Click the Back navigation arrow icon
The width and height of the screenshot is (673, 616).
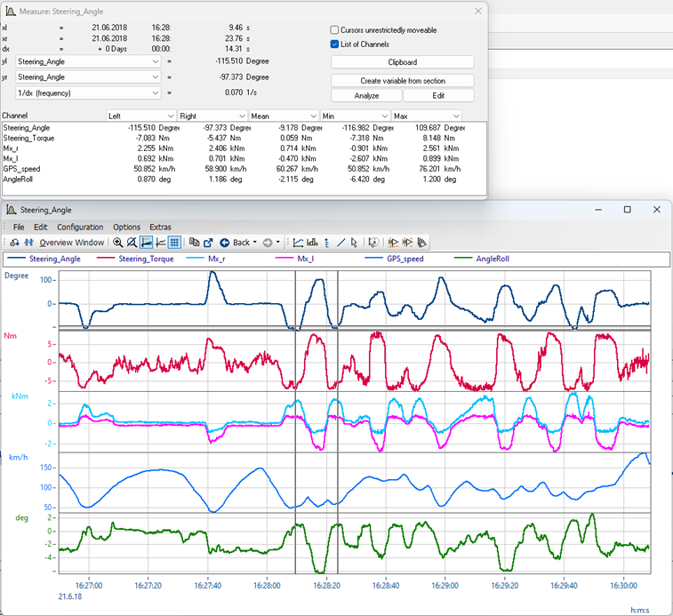pyautogui.click(x=224, y=242)
